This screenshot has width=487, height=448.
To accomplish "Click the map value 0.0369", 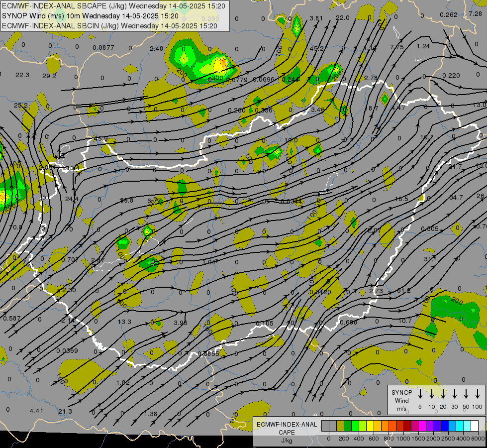I will pyautogui.click(x=67, y=351).
